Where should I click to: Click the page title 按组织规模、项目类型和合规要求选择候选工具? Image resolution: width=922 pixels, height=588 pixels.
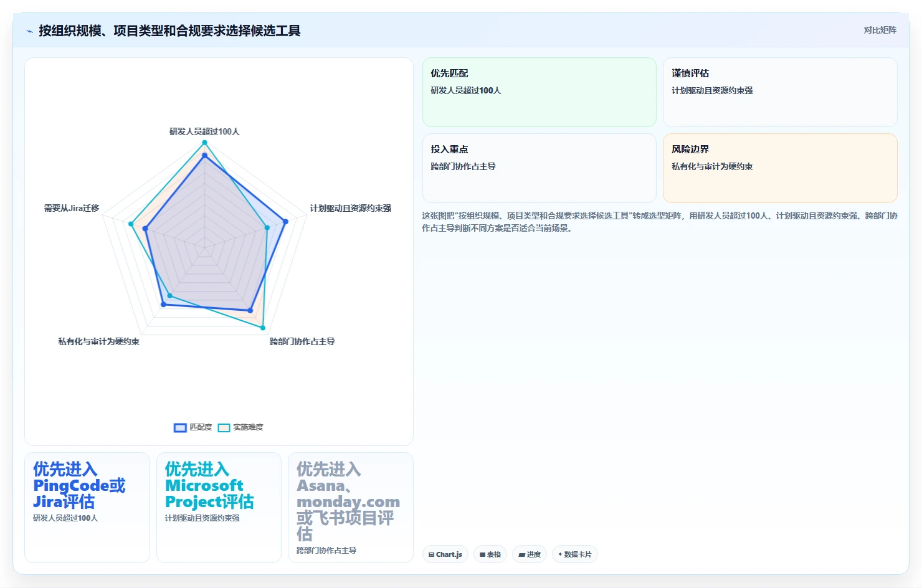coord(169,31)
